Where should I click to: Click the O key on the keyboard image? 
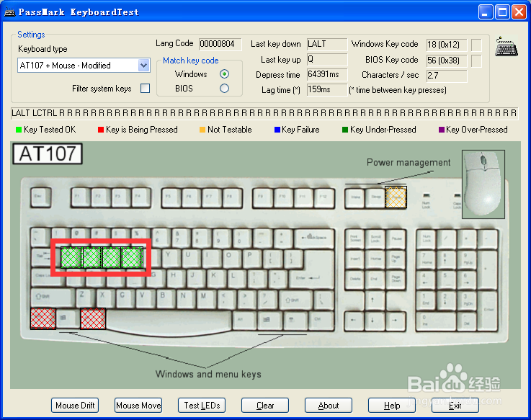231,257
